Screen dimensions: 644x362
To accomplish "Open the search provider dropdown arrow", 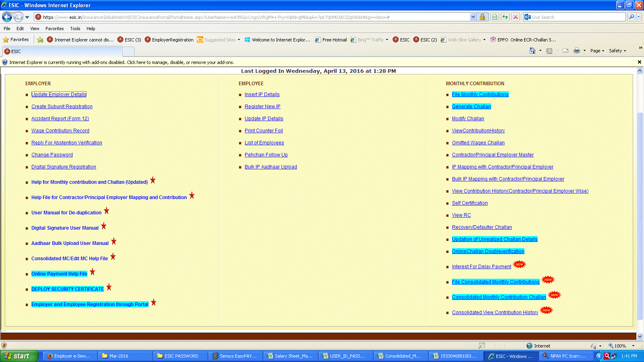I will [639, 17].
